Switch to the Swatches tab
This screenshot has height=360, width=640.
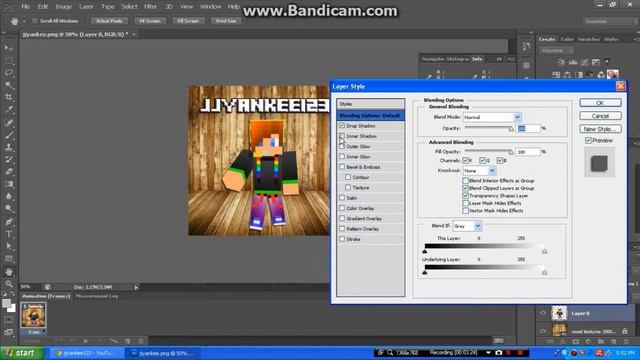(x=589, y=39)
